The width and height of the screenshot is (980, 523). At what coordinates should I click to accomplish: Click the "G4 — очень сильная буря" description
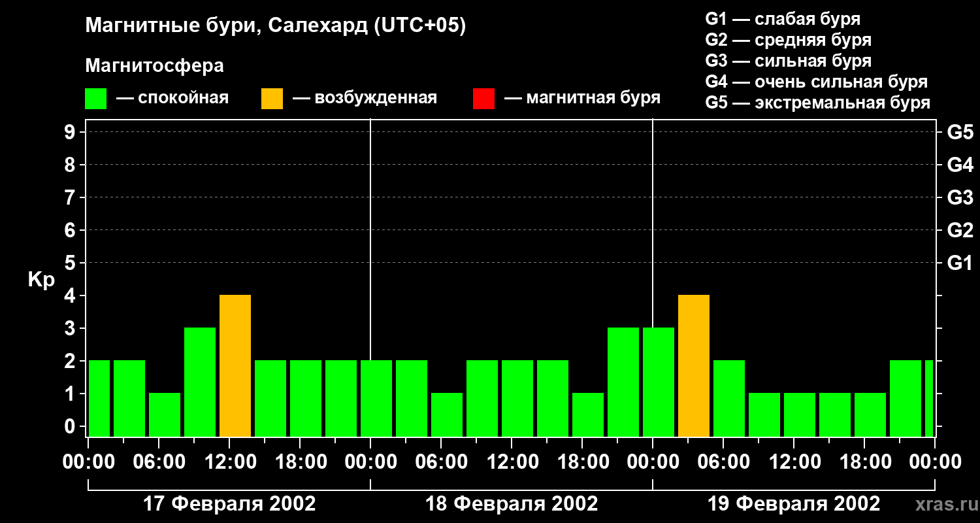[817, 82]
